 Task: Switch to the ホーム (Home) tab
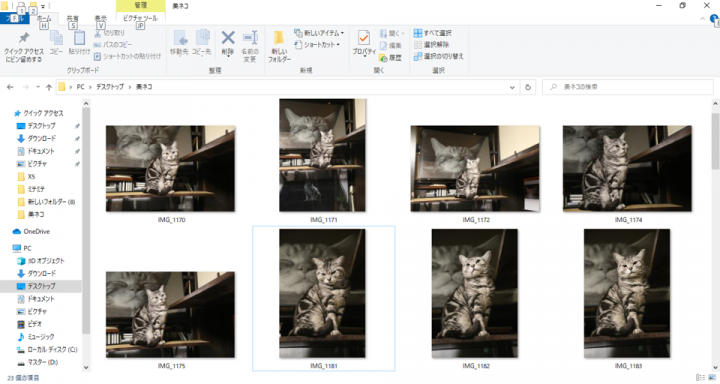(44, 18)
